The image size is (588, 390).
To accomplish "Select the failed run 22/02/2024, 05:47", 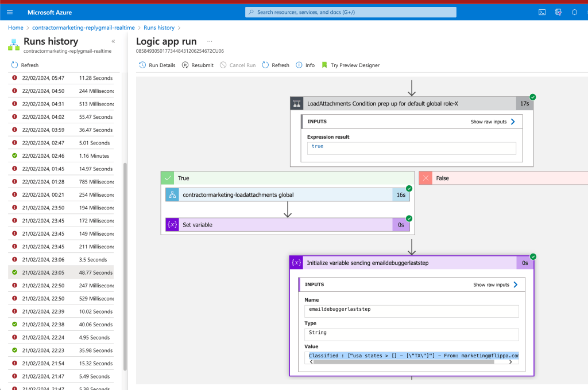I will 61,78.
